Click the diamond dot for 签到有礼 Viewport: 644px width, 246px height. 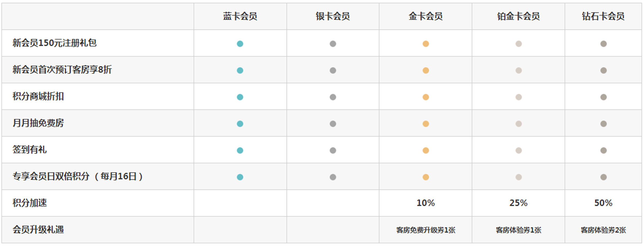603,150
